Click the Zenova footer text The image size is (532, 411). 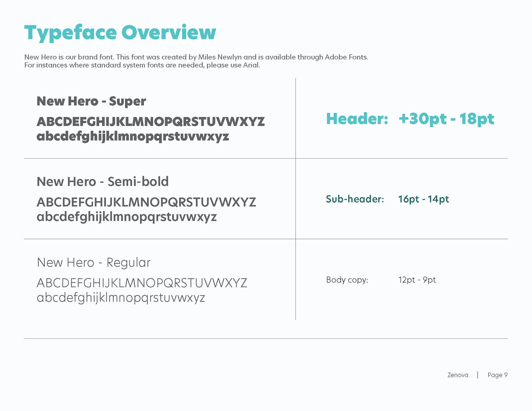[x=457, y=375]
